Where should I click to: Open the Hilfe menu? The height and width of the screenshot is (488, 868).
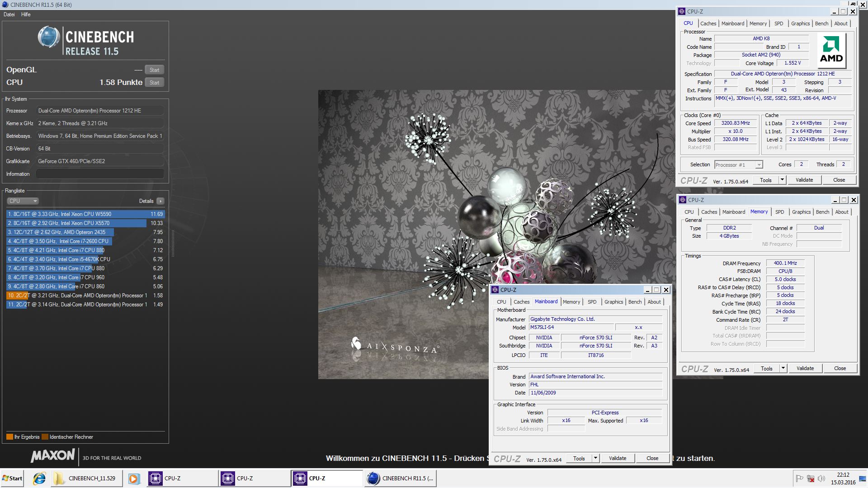[x=26, y=14]
